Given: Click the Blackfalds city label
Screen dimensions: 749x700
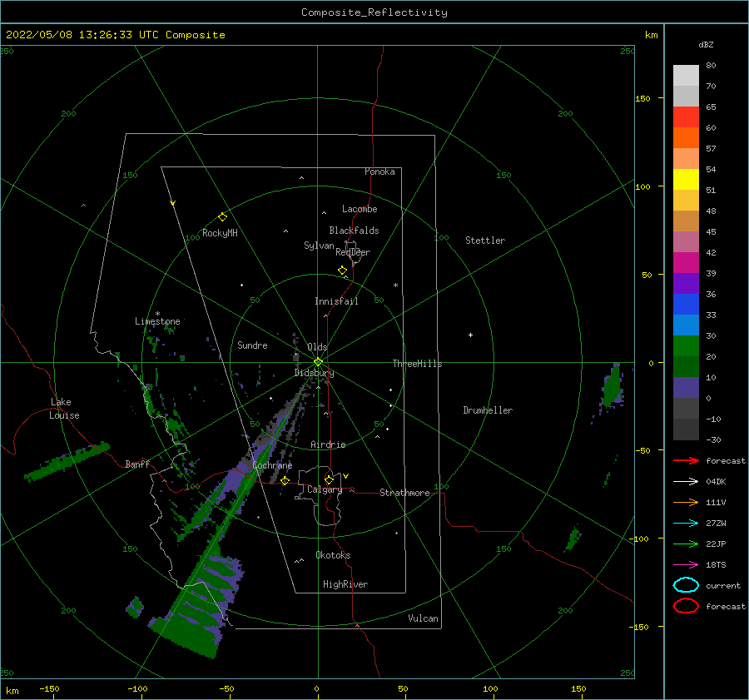Looking at the screenshot, I should (354, 231).
